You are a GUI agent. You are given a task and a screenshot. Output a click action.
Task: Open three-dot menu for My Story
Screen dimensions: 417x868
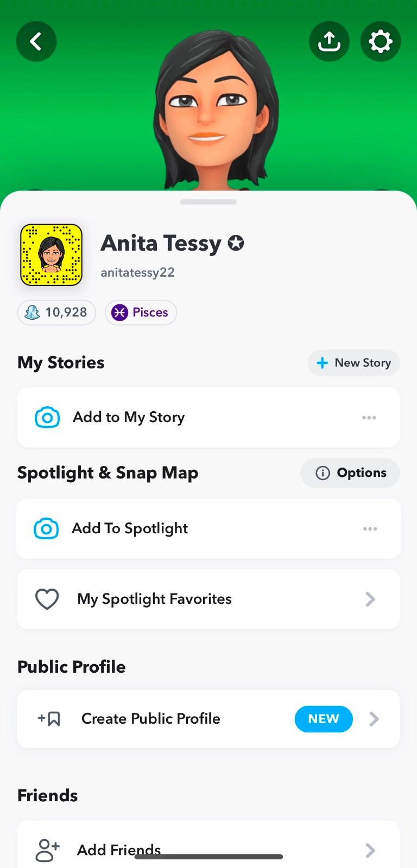(x=369, y=417)
